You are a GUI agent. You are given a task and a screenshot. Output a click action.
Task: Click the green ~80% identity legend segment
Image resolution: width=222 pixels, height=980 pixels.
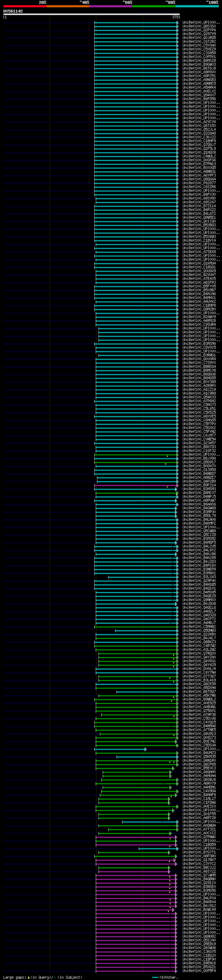click(154, 6)
